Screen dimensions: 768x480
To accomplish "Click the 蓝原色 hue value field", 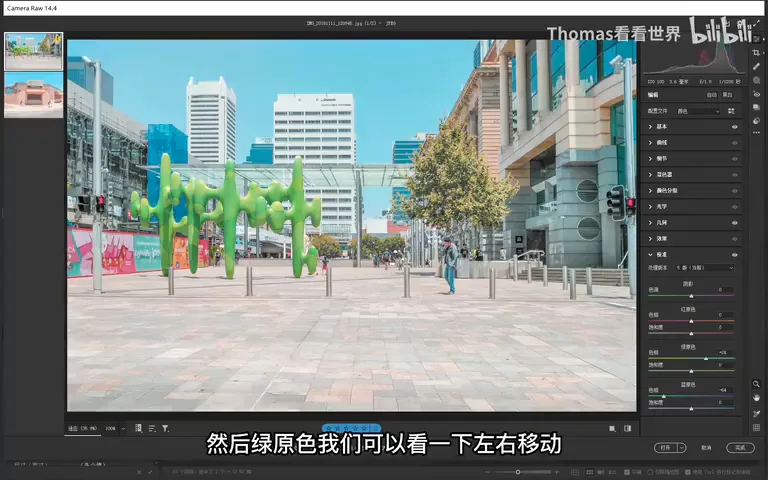I will point(724,390).
